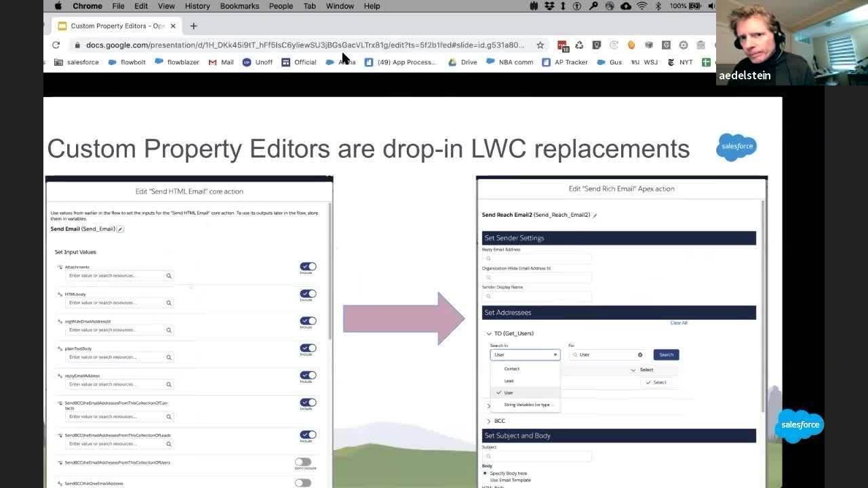
Task: Open the Apple menu
Action: pyautogui.click(x=58, y=6)
